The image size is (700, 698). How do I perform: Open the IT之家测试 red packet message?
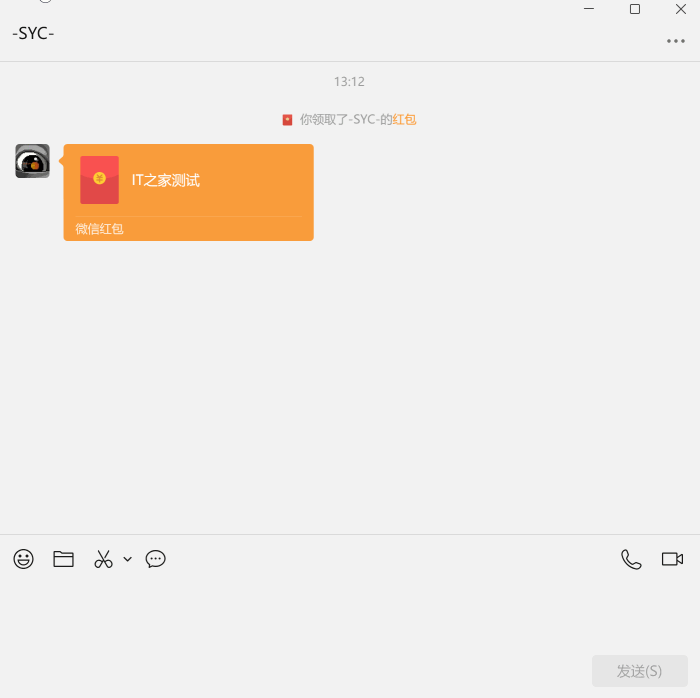point(188,192)
